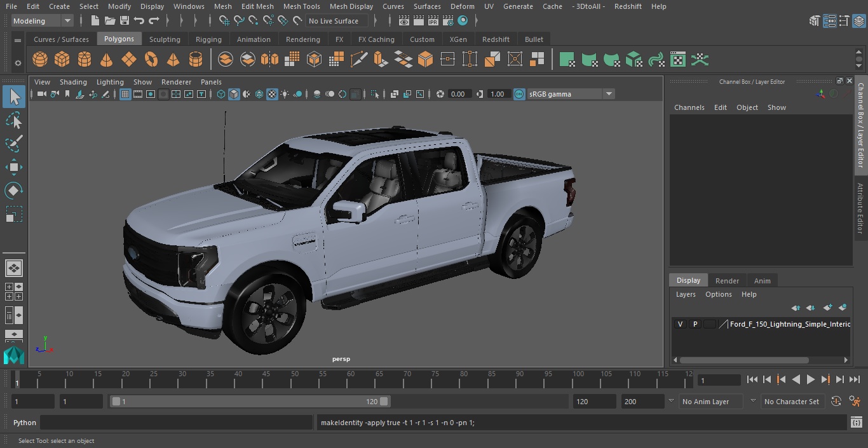The image size is (868, 448).
Task: Create a polygon torus from the shelf
Action: tap(151, 60)
